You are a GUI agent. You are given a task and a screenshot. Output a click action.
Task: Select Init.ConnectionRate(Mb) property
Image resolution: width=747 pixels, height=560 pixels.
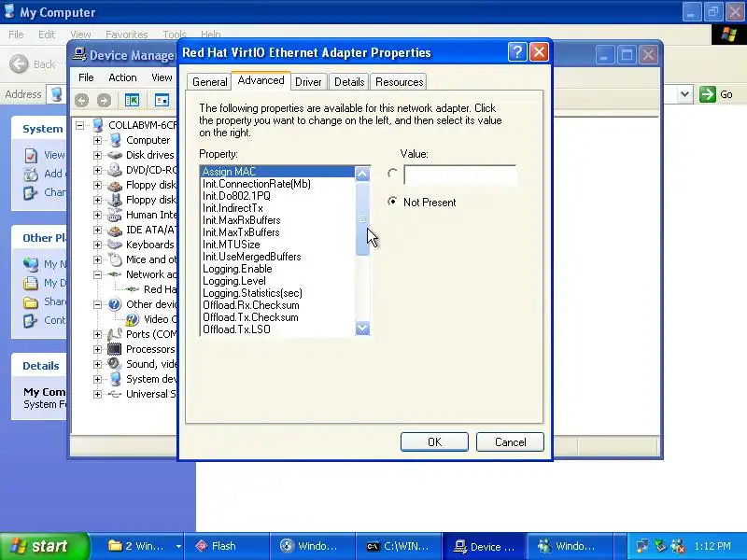click(x=277, y=184)
